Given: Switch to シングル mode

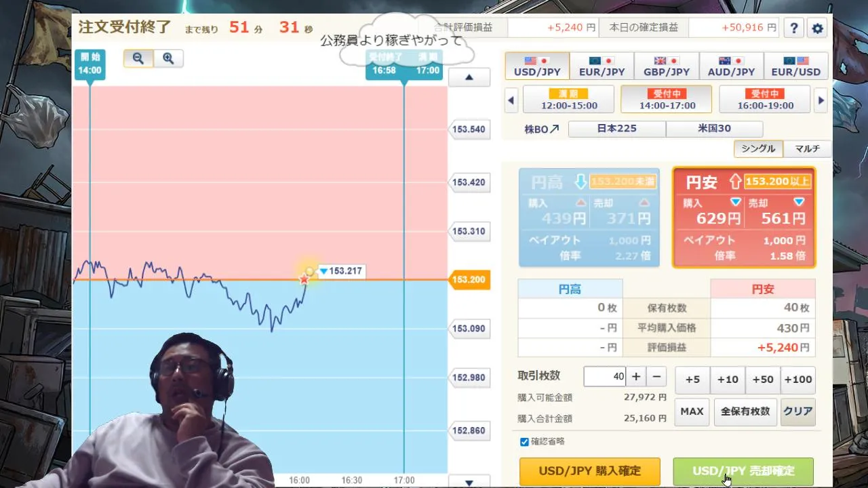Looking at the screenshot, I should click(x=758, y=148).
